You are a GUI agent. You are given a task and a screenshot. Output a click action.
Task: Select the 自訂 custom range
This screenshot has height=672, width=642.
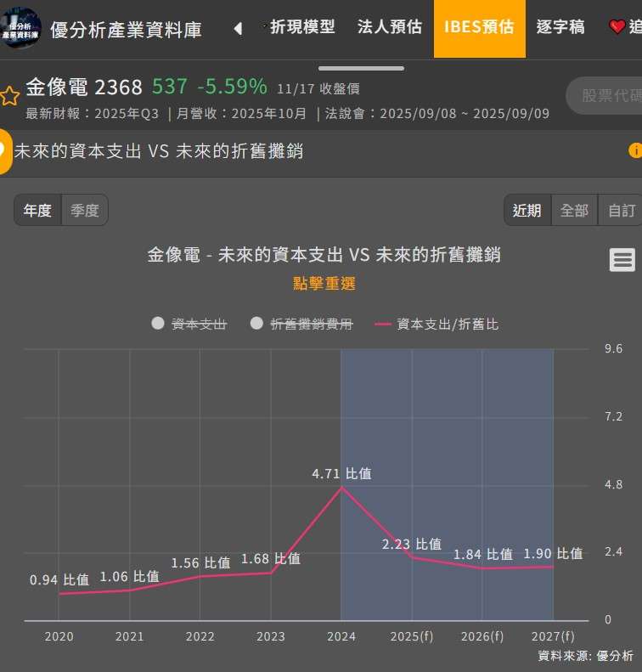[621, 210]
